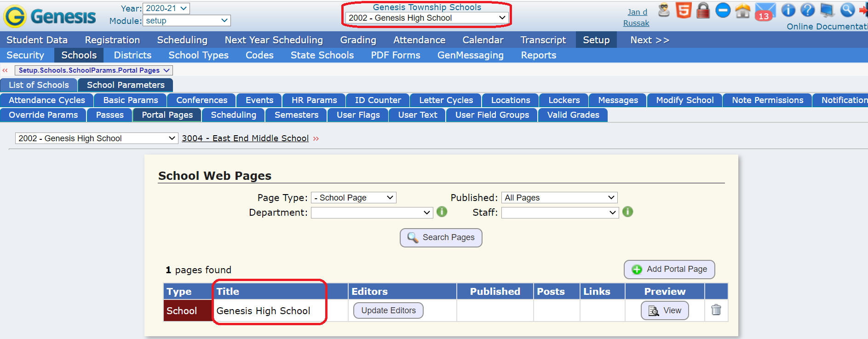Click the orange HTML5 shield icon
868x339 pixels.
[x=684, y=10]
